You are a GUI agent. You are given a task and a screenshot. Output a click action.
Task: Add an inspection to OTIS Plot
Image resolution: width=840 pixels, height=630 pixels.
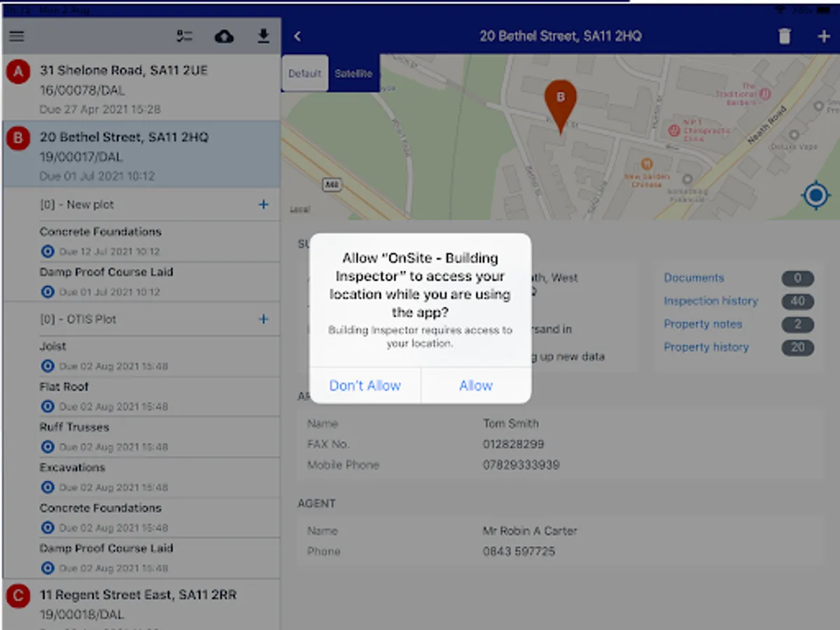click(263, 319)
